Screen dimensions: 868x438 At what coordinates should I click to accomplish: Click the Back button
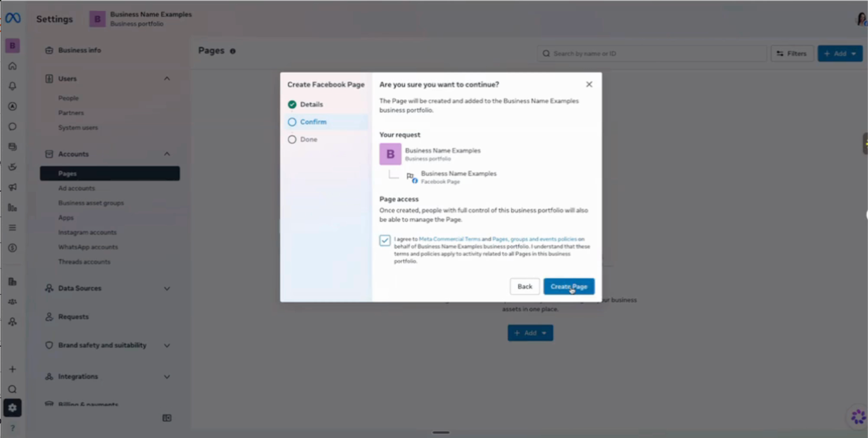pyautogui.click(x=525, y=287)
